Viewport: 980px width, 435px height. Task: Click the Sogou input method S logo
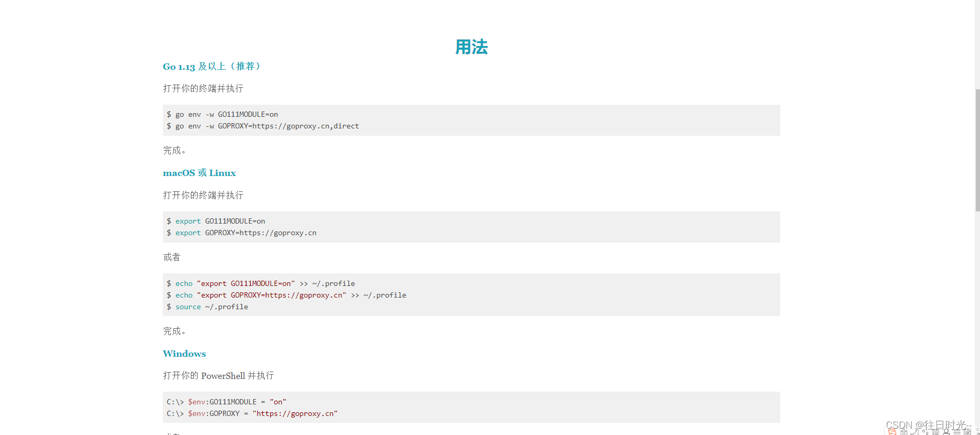click(892, 432)
